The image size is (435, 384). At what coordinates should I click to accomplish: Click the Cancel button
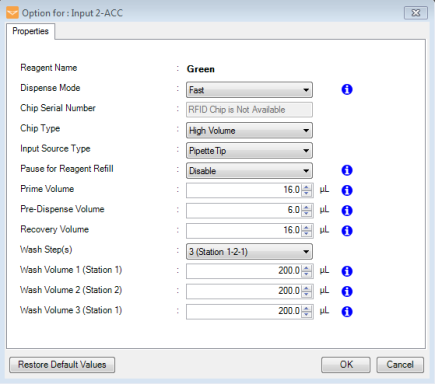pyautogui.click(x=400, y=365)
